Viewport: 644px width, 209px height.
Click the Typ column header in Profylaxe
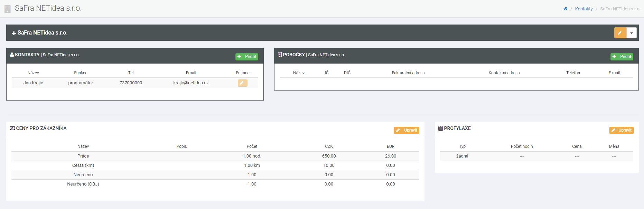[462, 146]
